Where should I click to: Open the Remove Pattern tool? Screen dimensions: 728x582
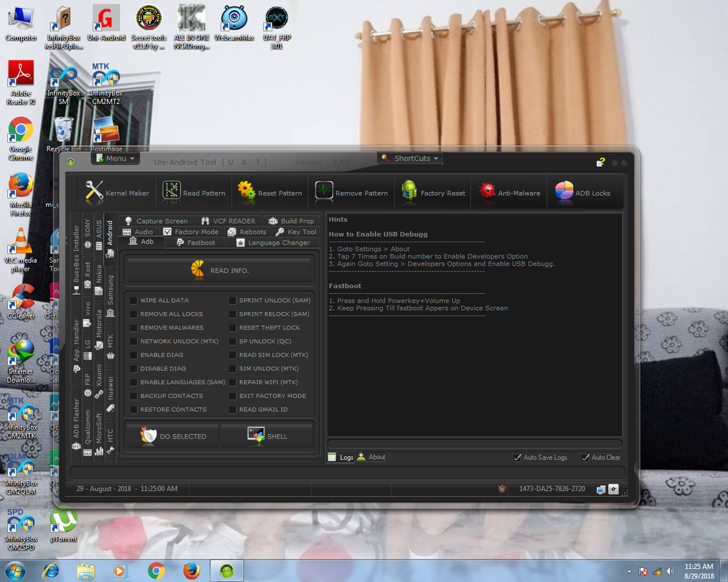(x=351, y=191)
